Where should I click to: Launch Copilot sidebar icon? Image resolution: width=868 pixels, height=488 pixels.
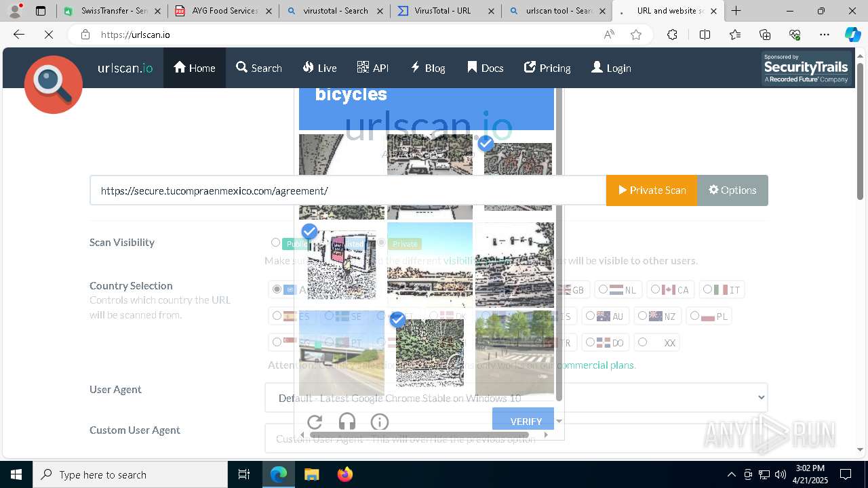(852, 35)
